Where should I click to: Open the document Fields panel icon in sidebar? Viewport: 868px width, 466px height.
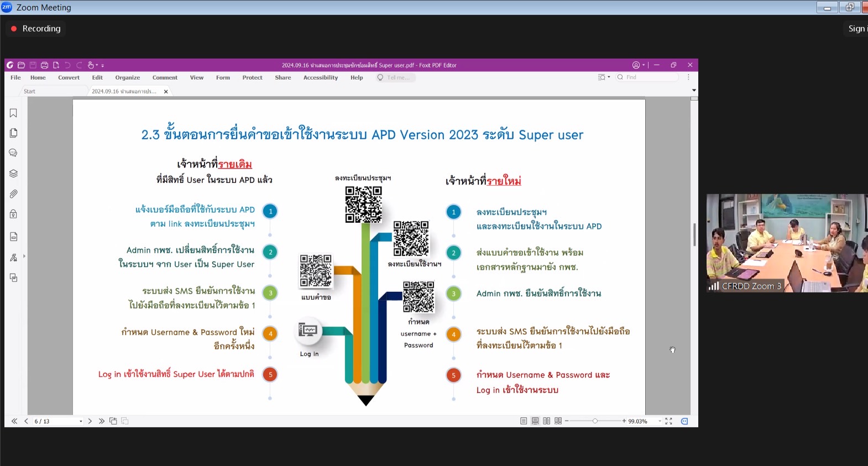point(13,237)
